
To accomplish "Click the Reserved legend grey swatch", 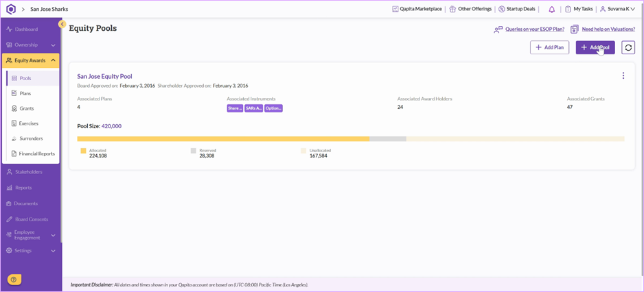I will (194, 151).
